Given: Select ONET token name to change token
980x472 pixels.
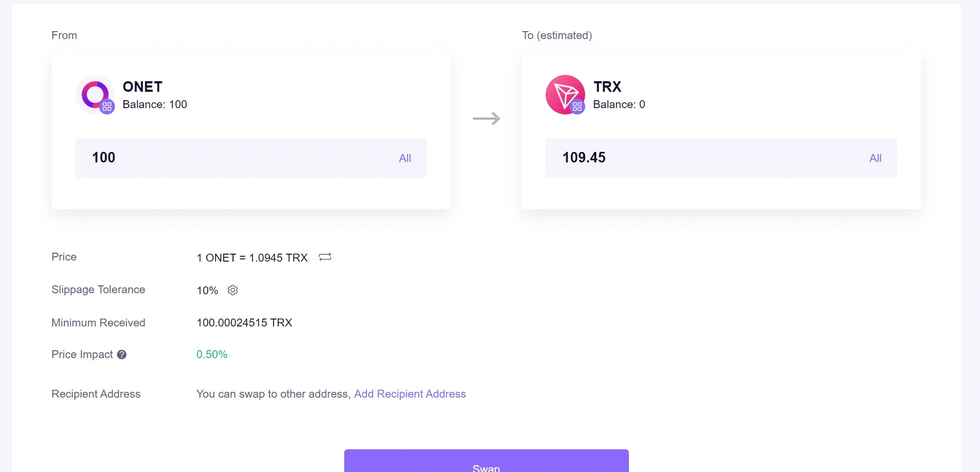Looking at the screenshot, I should (x=142, y=86).
